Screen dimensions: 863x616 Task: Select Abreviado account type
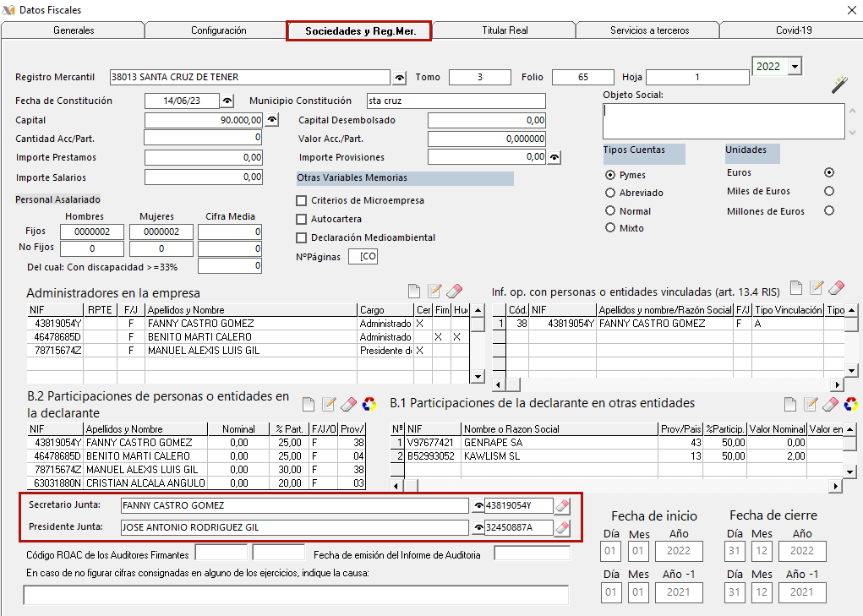(609, 193)
